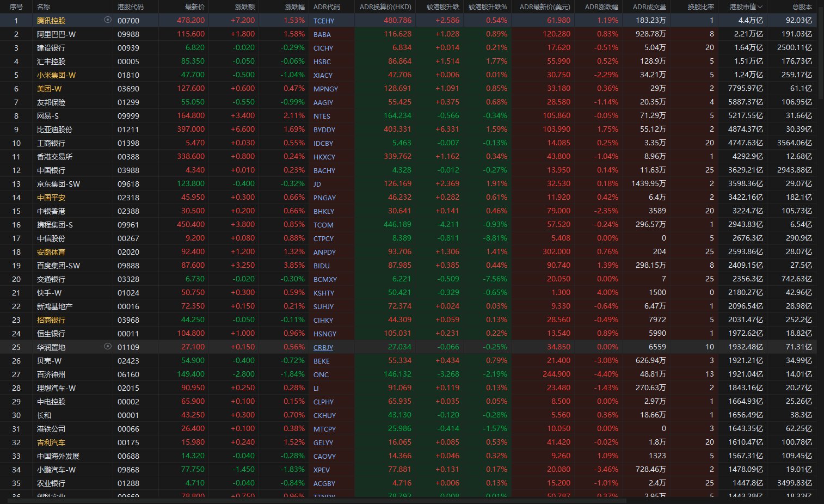Viewport: 824px width, 504px height.
Task: Sort by 最新价 column header
Action: pos(195,7)
